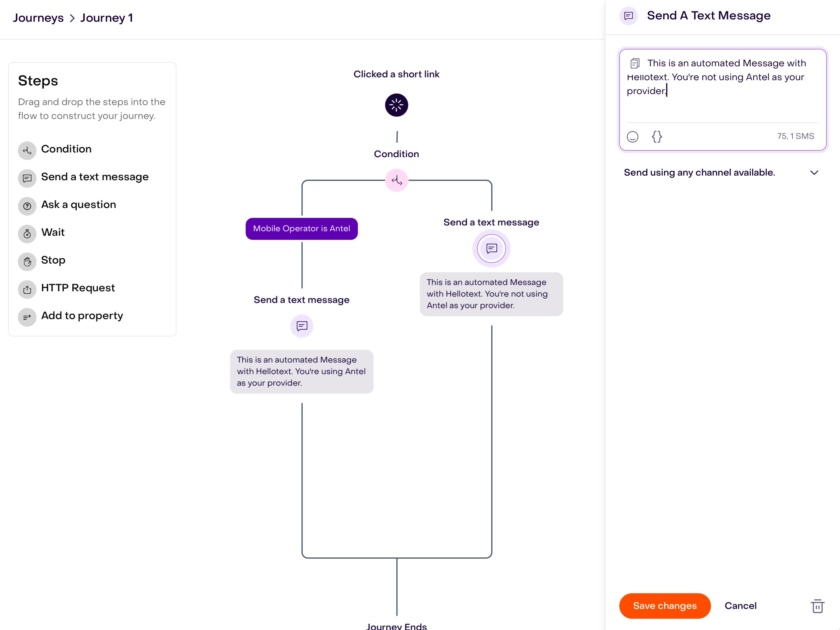This screenshot has height=630, width=840.
Task: Cancel editing the text message
Action: click(x=740, y=606)
